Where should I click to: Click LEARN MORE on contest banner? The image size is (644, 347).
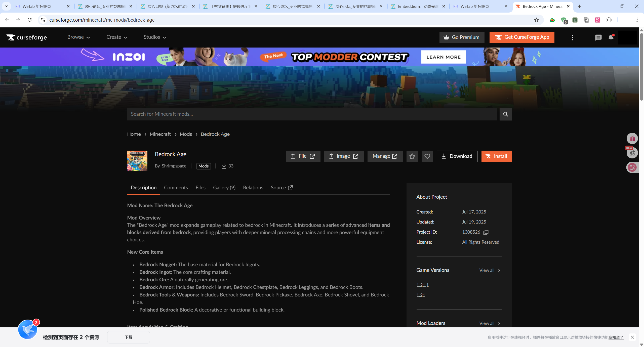(x=444, y=57)
